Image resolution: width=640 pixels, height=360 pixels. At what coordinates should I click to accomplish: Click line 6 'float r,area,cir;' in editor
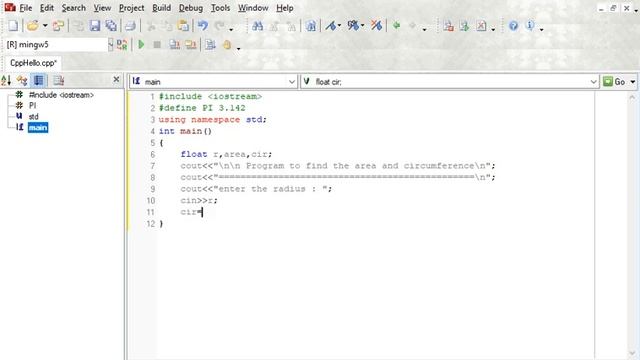coord(226,154)
